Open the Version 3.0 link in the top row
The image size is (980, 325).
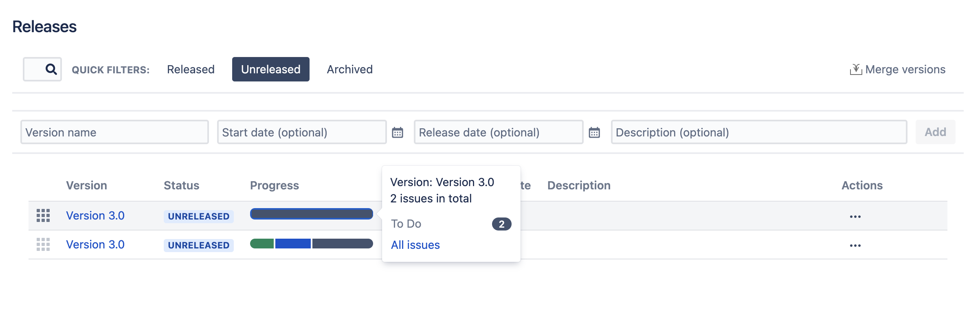[x=95, y=215]
